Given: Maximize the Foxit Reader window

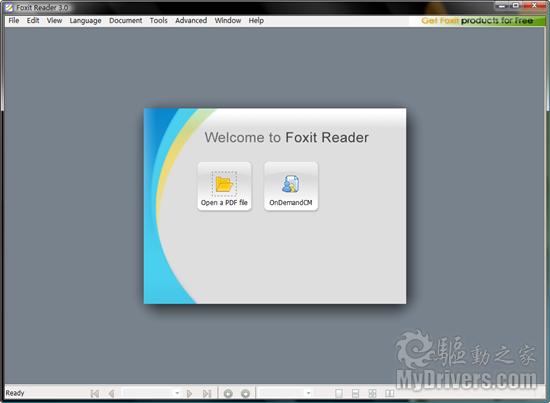Looking at the screenshot, I should point(516,5).
